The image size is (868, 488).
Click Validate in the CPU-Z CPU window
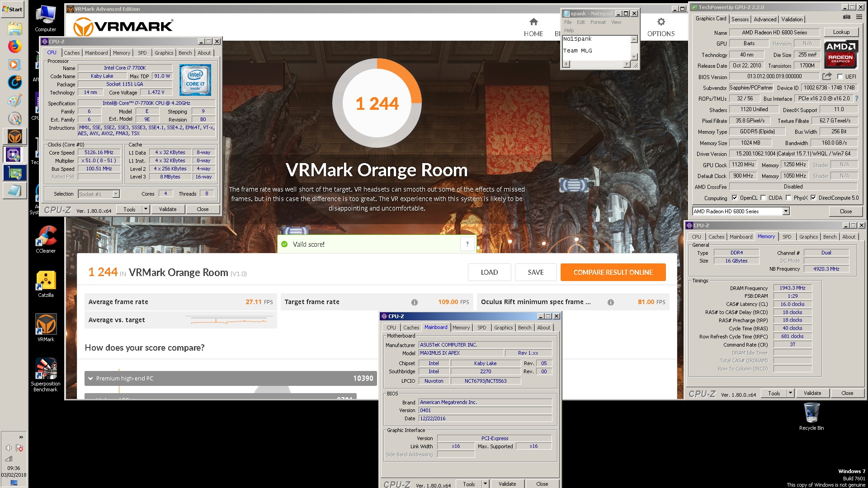[168, 209]
